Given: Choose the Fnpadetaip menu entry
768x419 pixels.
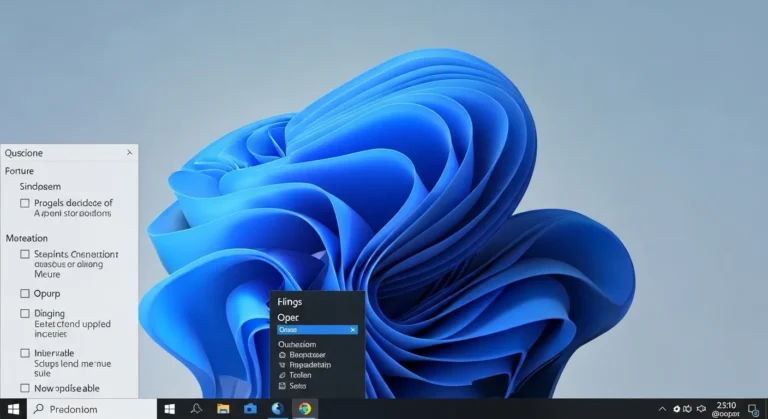Looking at the screenshot, I should 310,365.
